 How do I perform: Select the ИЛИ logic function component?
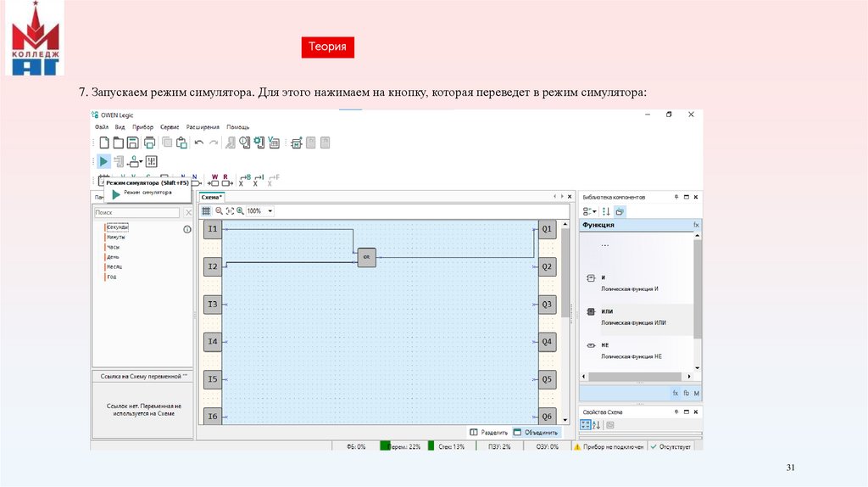(x=637, y=317)
